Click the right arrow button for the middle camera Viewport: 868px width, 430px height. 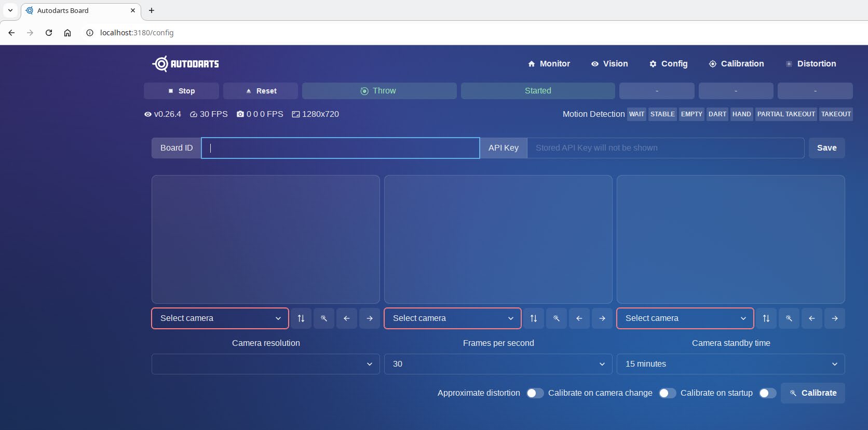click(602, 318)
